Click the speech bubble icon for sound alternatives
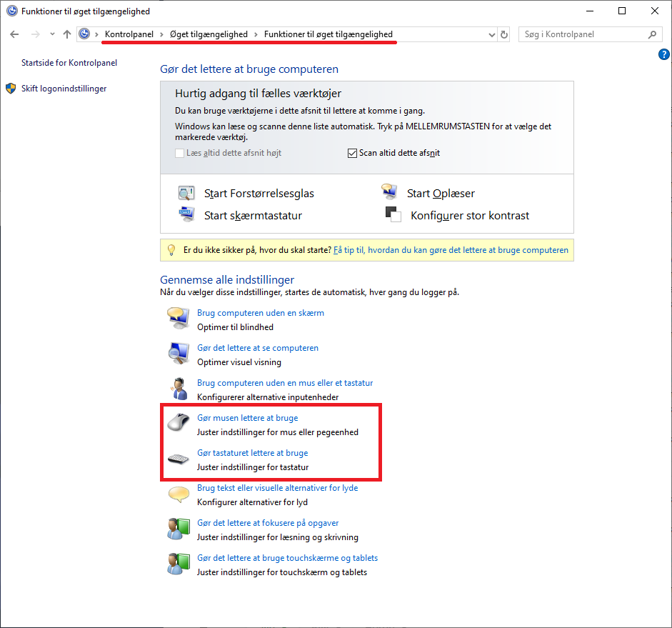 tap(178, 494)
